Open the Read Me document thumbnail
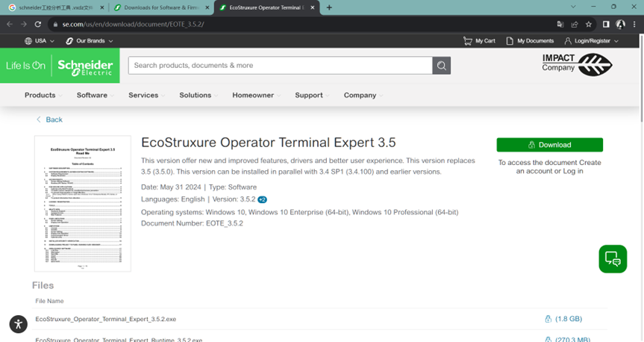The width and height of the screenshot is (644, 342). (x=83, y=203)
